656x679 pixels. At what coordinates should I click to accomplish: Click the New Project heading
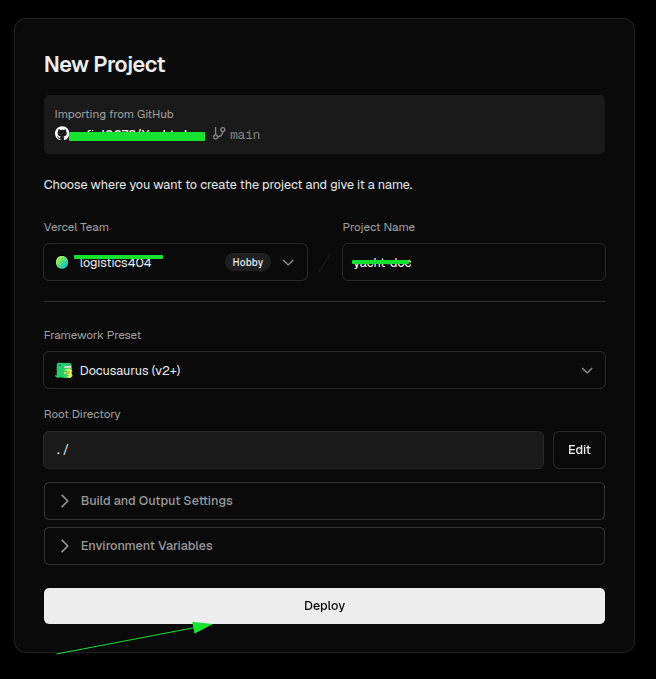click(104, 65)
